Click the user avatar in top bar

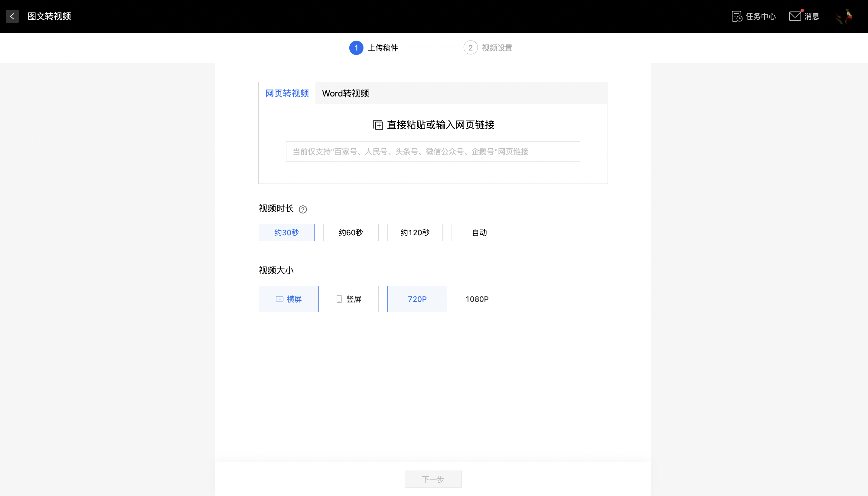coord(844,16)
